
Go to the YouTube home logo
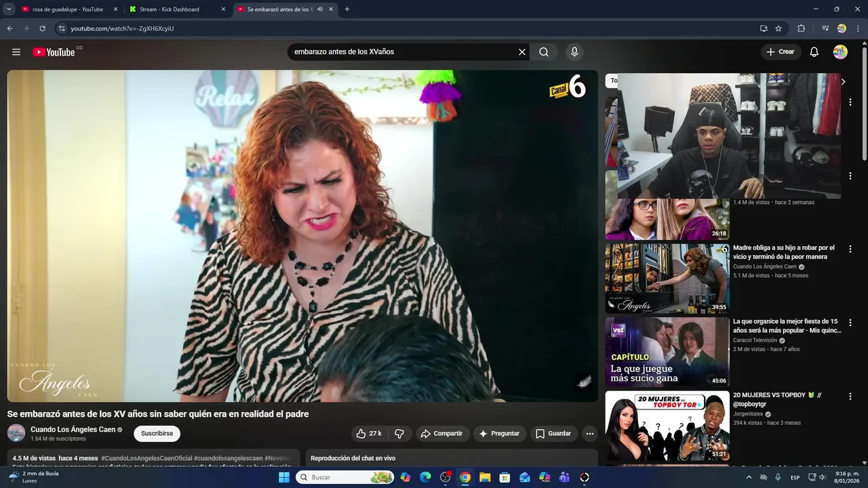coord(54,52)
